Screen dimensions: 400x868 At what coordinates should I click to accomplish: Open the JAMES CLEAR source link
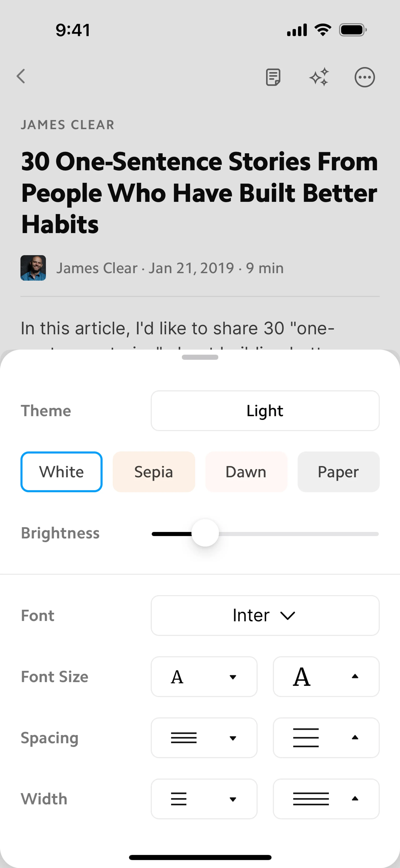pos(68,125)
